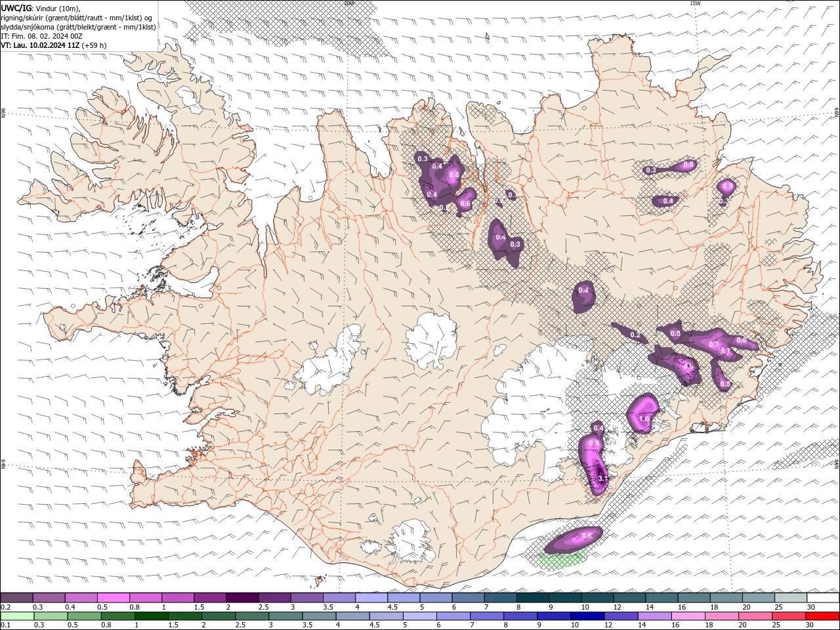840x630 pixels.
Task: Click the light green rain patch off the south coast
Action: coord(561,558)
